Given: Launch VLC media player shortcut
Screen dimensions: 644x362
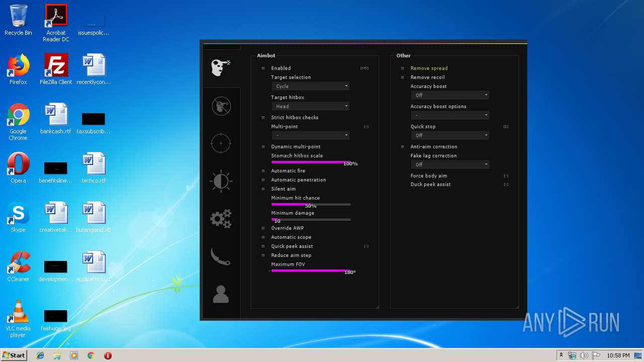Looking at the screenshot, I should [x=18, y=318].
